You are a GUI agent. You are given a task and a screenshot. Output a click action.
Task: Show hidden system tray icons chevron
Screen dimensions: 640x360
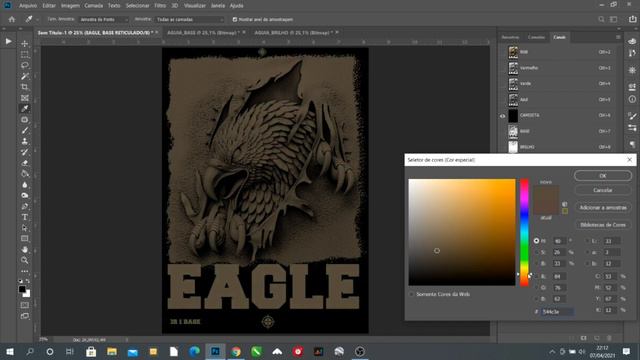coord(552,351)
